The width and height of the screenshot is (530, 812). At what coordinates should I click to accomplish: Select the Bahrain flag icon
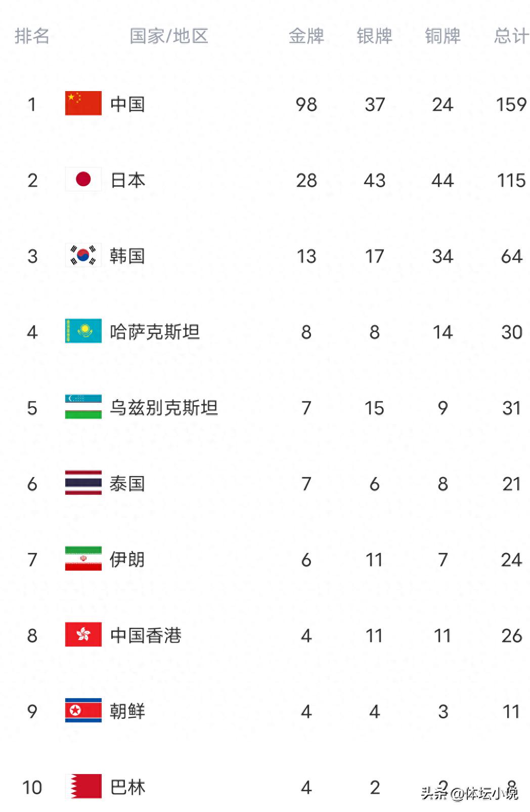[83, 786]
